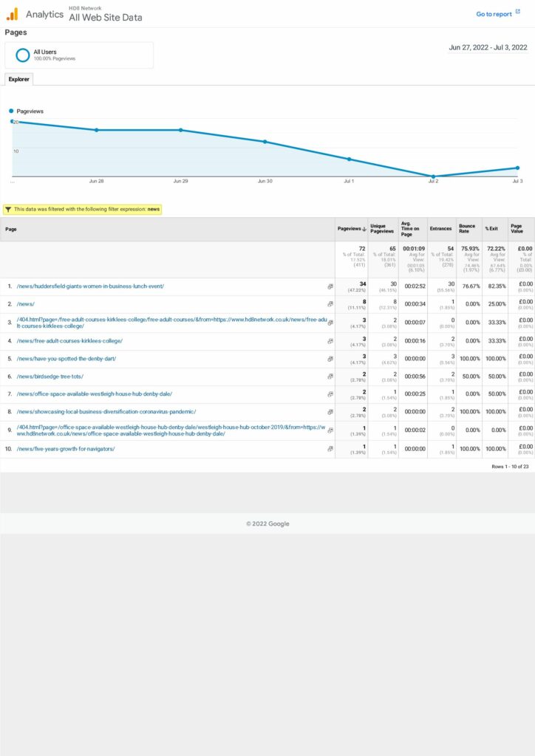
Task: Click the external link icon beside Go to report
Action: click(x=518, y=13)
